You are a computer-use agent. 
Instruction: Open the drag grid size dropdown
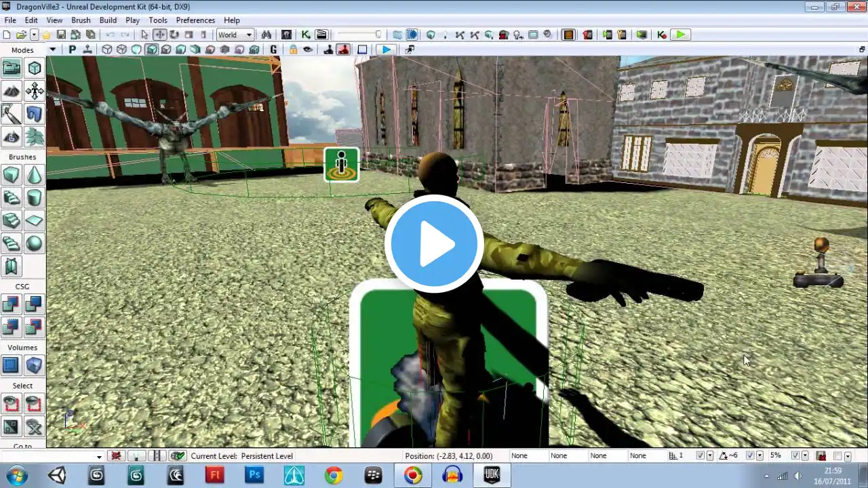(x=710, y=456)
